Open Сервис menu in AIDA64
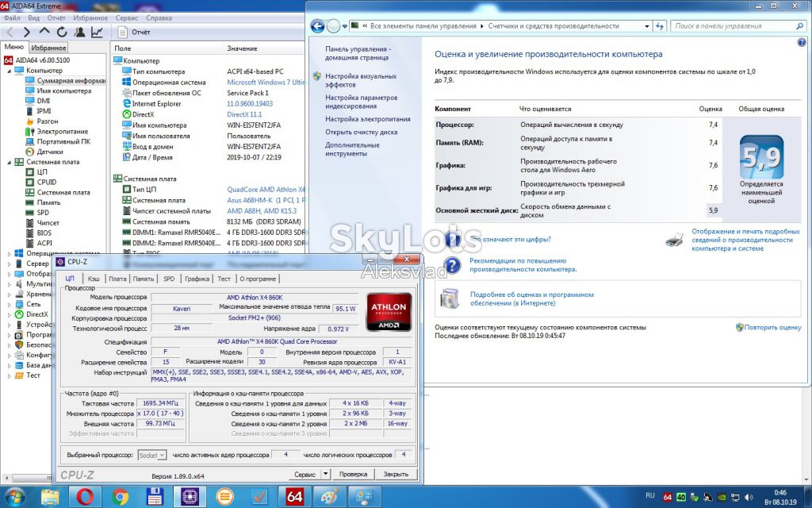Image resolution: width=812 pixels, height=508 pixels. 127,17
